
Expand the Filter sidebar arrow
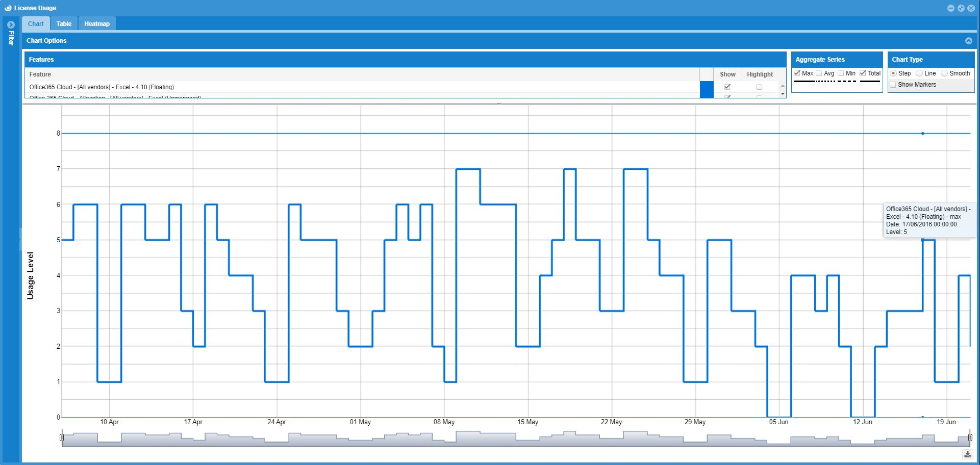coord(11,24)
